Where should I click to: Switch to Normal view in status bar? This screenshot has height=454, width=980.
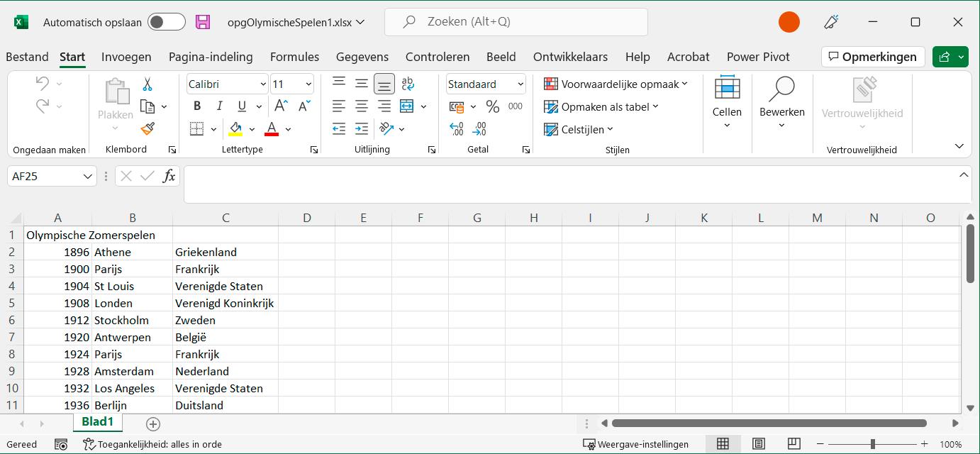point(723,444)
